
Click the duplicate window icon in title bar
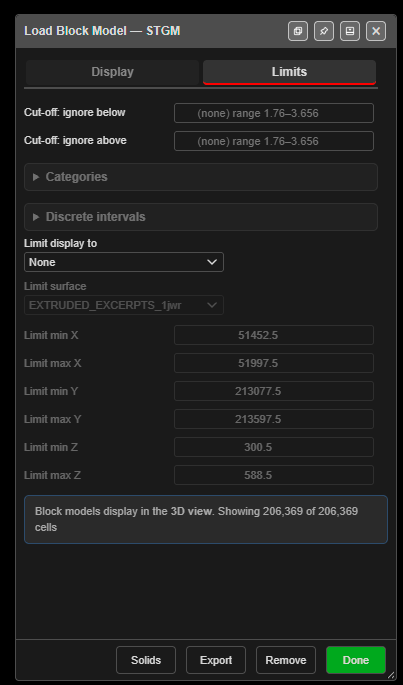coord(298,31)
